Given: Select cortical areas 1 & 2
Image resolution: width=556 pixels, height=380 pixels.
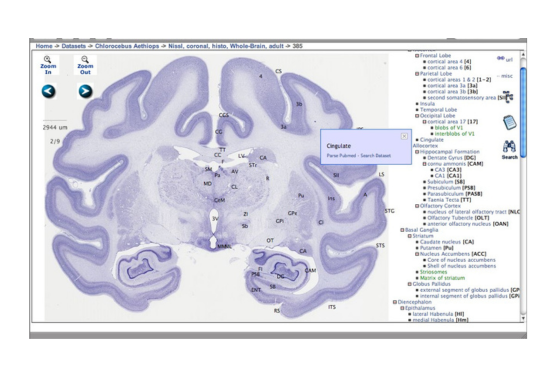Looking at the screenshot, I should click(459, 80).
